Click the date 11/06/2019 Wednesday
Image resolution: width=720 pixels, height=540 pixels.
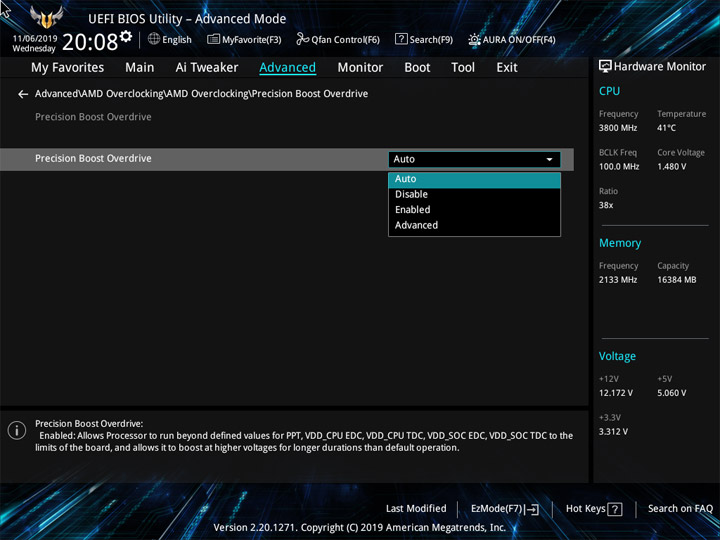click(x=34, y=44)
